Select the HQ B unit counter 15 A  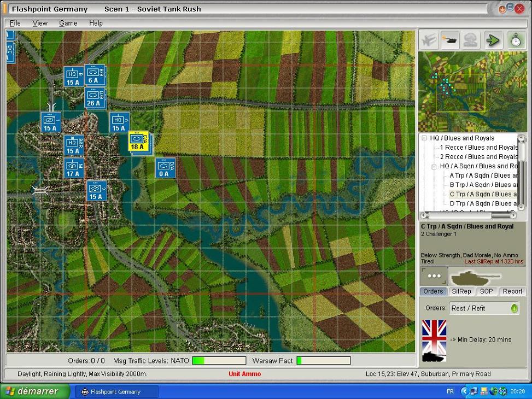(74, 77)
